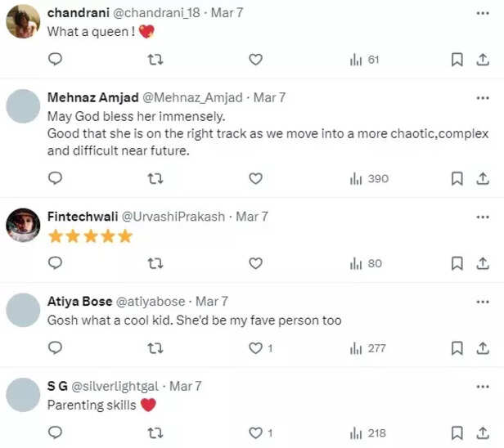Like chandrani's "What a queen" tweet
This screenshot has width=504, height=448.
tap(255, 60)
